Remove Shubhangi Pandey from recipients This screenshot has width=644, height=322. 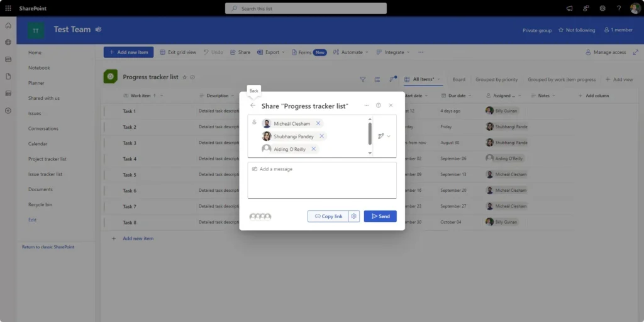coord(321,136)
